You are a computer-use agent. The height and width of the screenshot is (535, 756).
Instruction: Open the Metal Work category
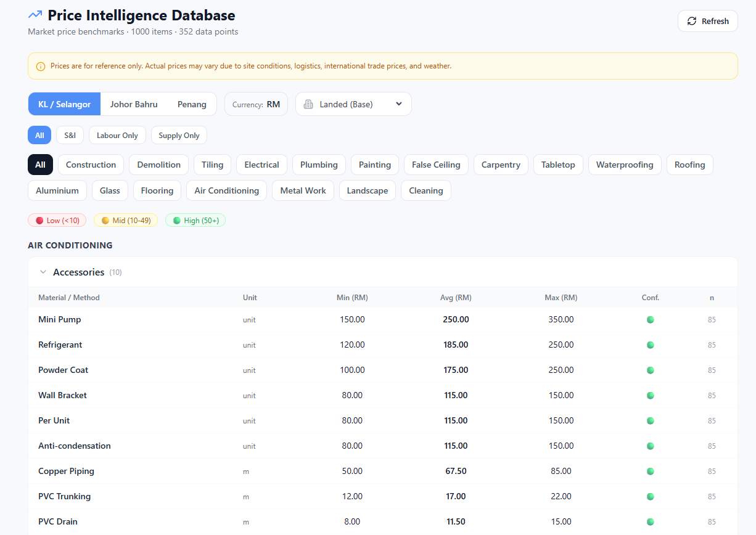click(303, 190)
